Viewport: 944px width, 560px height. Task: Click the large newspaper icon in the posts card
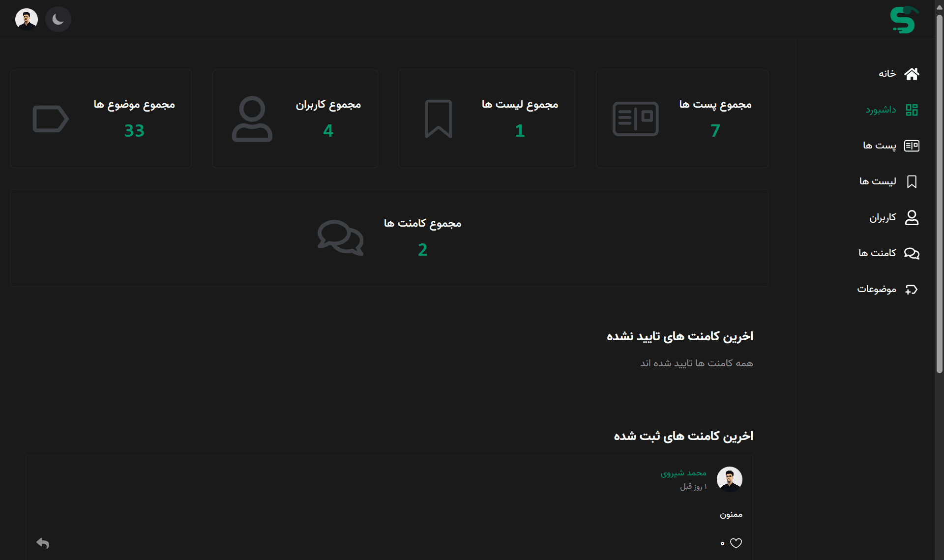635,119
